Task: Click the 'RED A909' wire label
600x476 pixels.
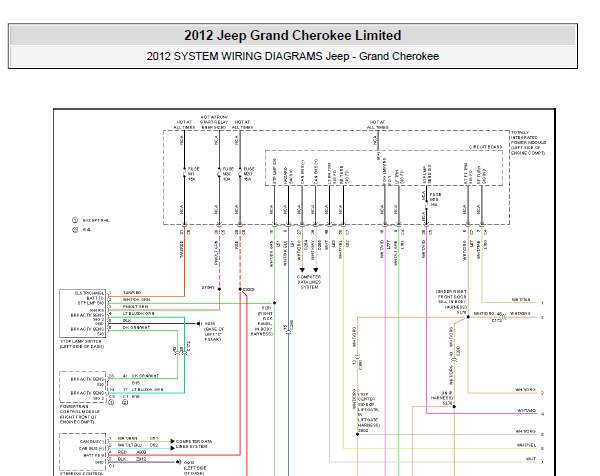Action: [132, 452]
